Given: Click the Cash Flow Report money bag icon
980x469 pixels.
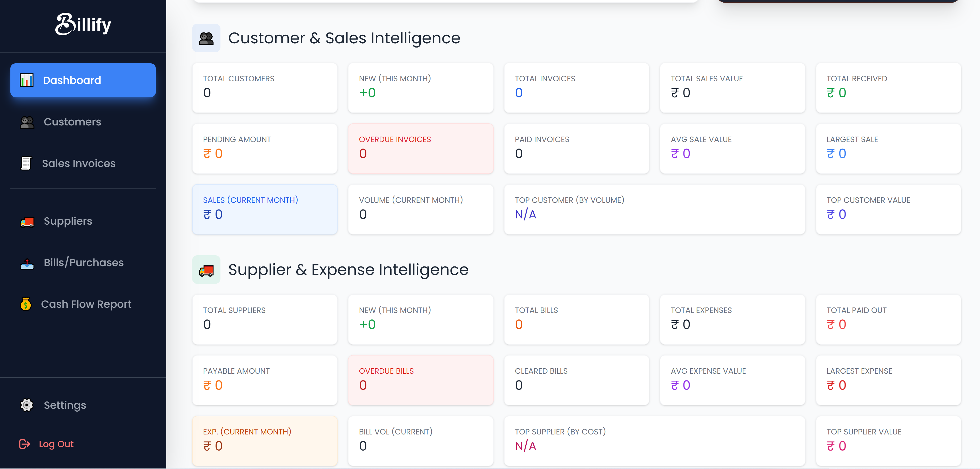Looking at the screenshot, I should tap(26, 304).
